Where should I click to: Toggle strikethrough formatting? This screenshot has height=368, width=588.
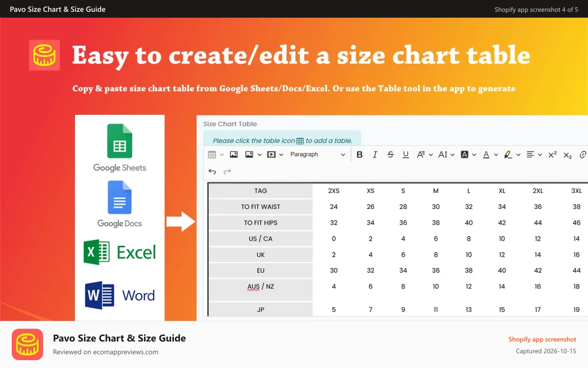coord(391,155)
